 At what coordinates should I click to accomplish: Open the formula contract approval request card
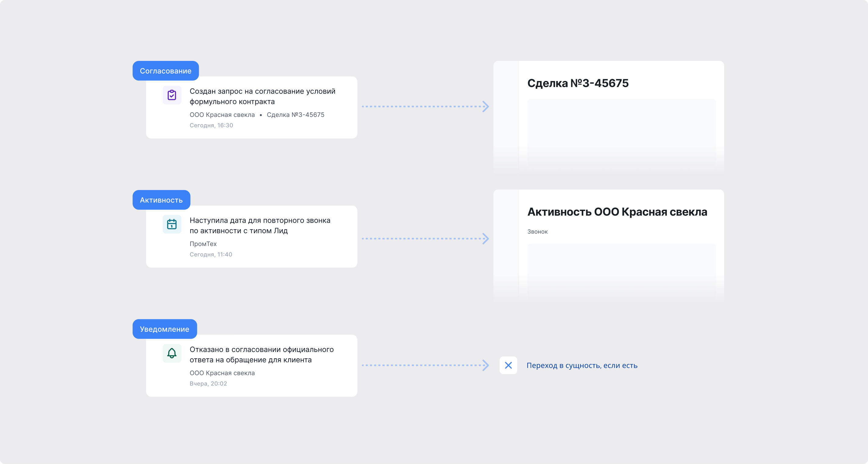pyautogui.click(x=252, y=107)
